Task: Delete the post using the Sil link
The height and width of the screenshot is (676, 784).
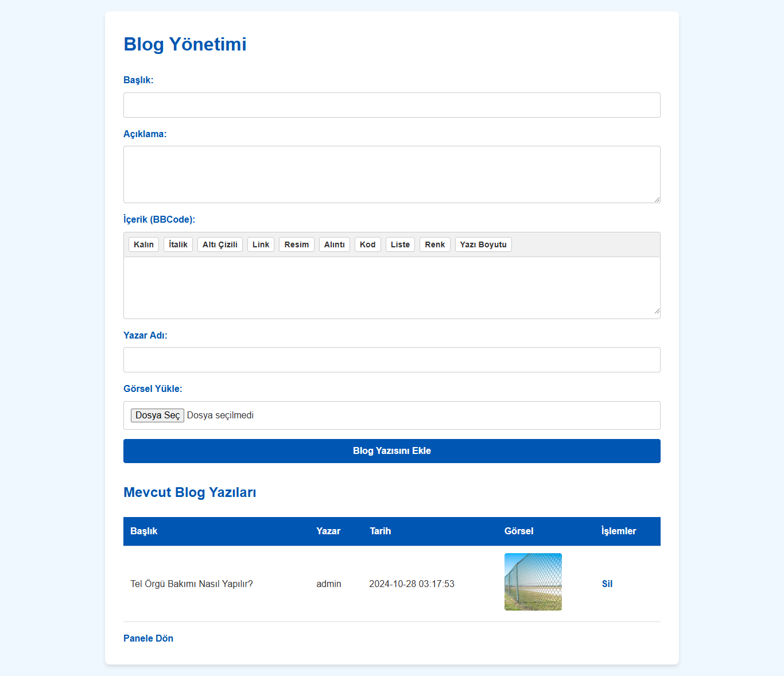Action: 607,584
